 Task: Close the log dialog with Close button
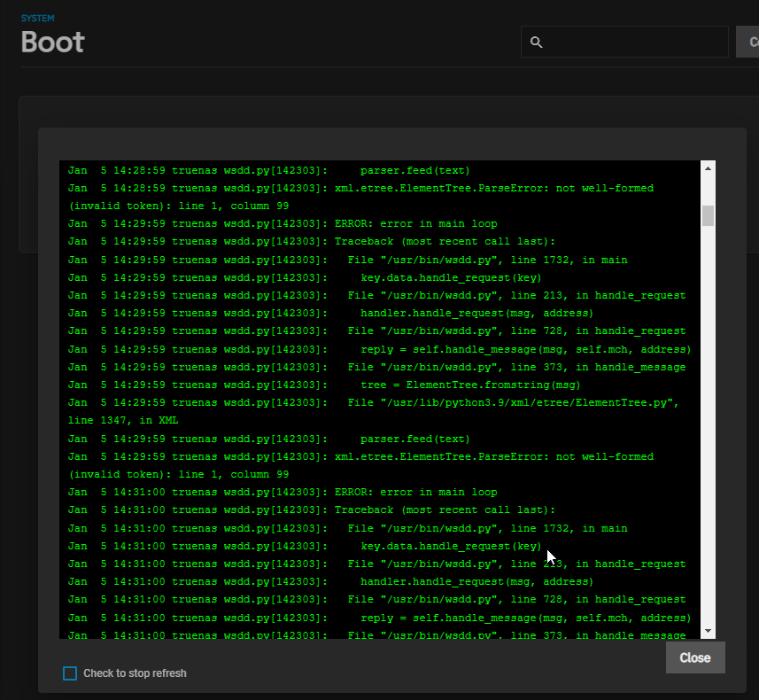coord(695,657)
